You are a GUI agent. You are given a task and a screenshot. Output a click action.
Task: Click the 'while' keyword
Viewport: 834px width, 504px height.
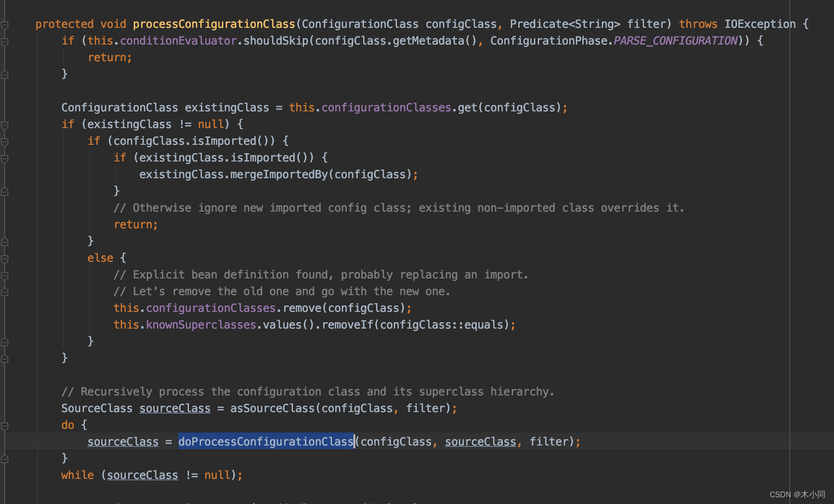[x=77, y=475]
